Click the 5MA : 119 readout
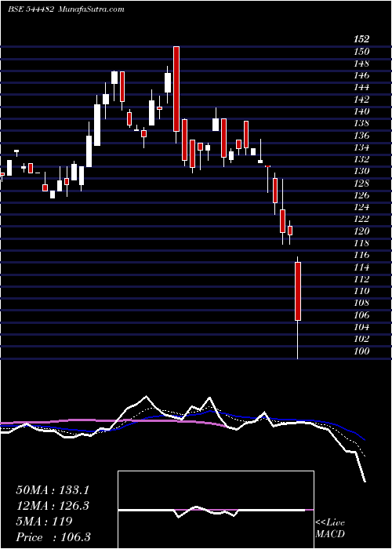The width and height of the screenshot is (392, 549). coord(44,522)
